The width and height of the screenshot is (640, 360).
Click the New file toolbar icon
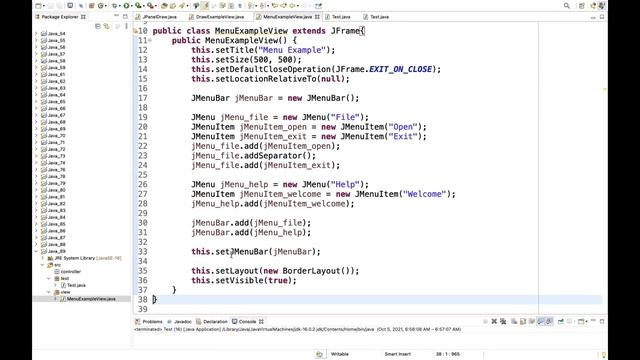coord(38,6)
